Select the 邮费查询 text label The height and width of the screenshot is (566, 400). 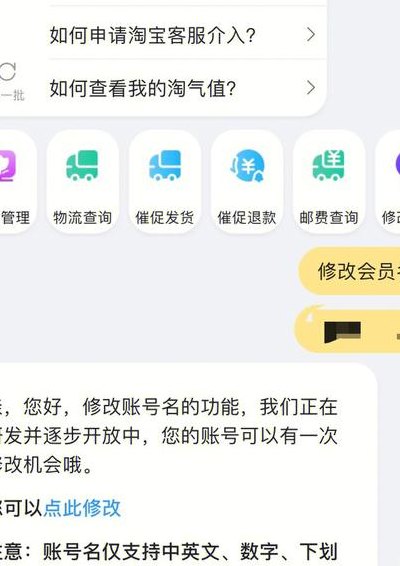pos(329,218)
